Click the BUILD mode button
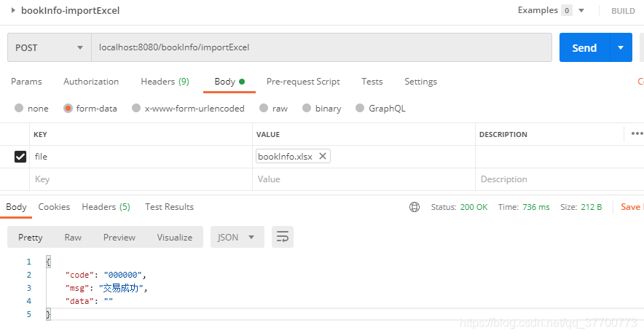 click(x=623, y=11)
